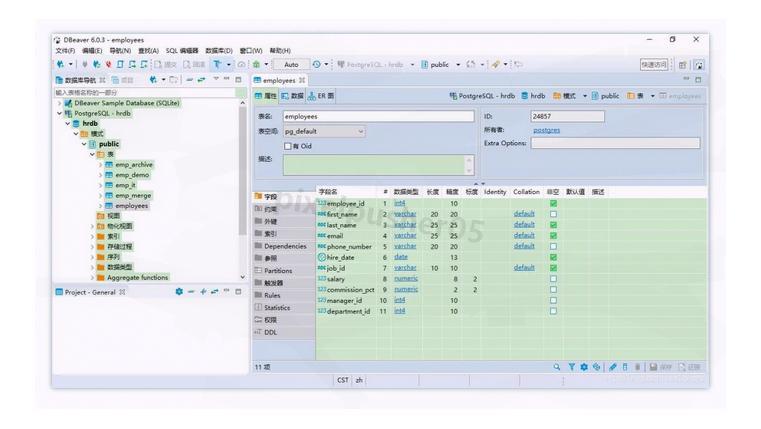
Task: Expand the emp_demo table node
Action: click(x=100, y=175)
